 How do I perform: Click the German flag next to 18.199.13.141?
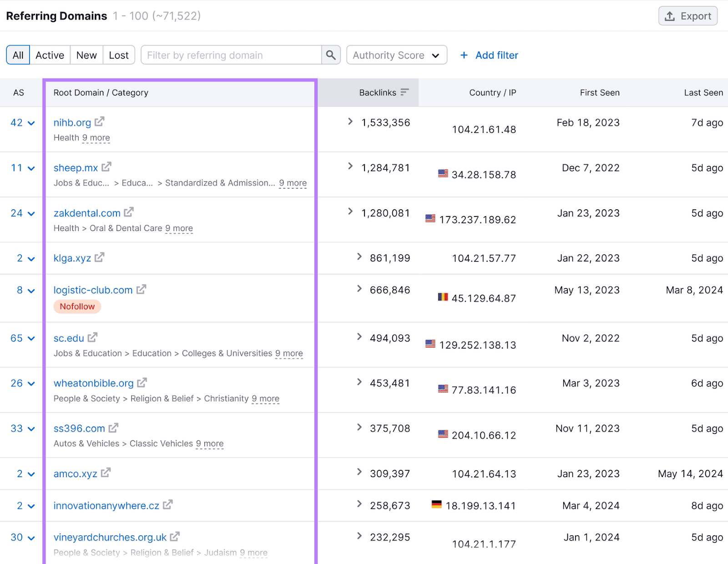pos(437,504)
